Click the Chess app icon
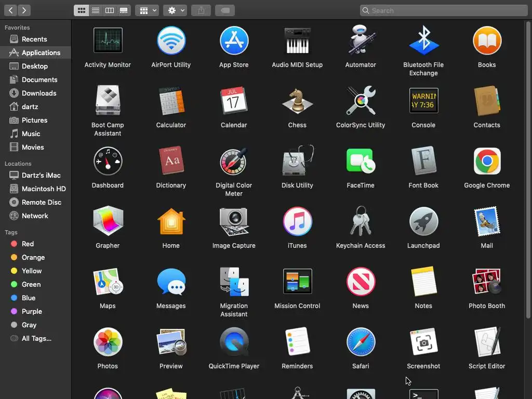The width and height of the screenshot is (532, 399). (x=297, y=100)
